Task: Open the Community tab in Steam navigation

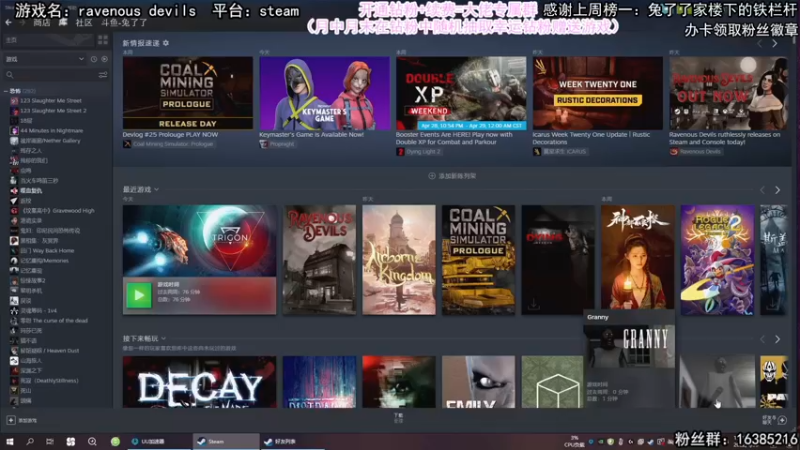Action: [x=84, y=22]
